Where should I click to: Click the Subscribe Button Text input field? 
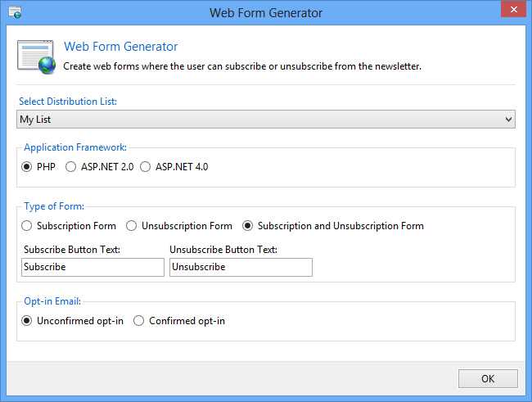pos(92,267)
